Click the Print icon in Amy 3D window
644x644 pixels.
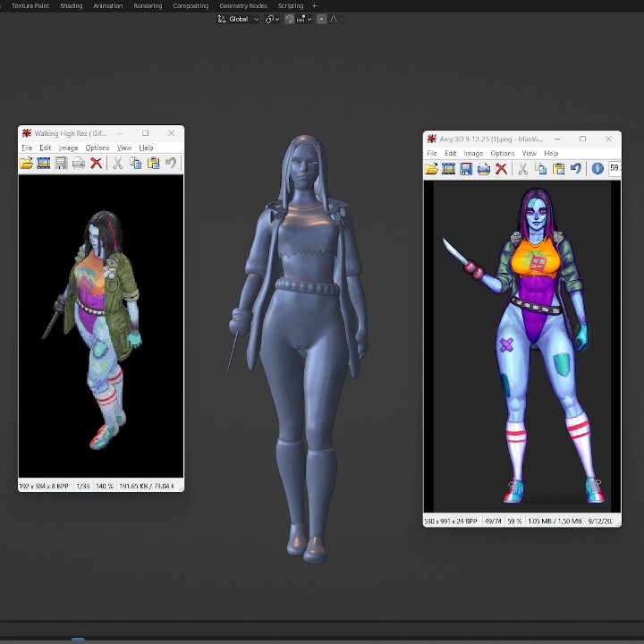click(483, 169)
